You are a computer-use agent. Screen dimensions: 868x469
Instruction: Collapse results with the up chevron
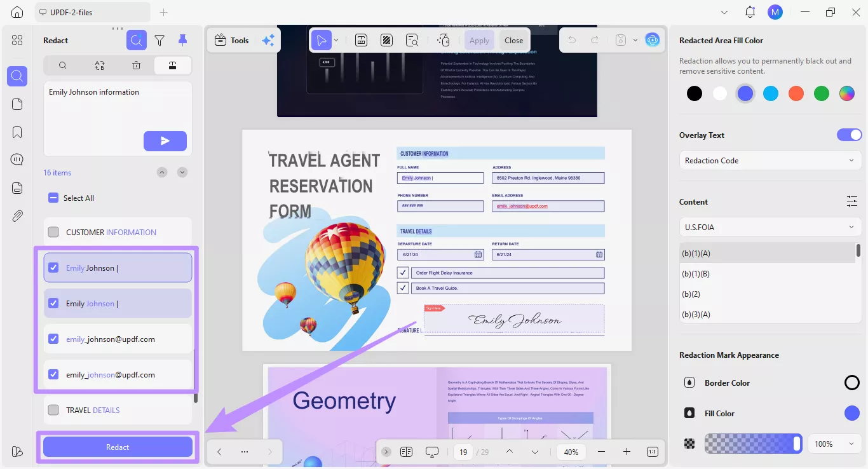(x=162, y=172)
